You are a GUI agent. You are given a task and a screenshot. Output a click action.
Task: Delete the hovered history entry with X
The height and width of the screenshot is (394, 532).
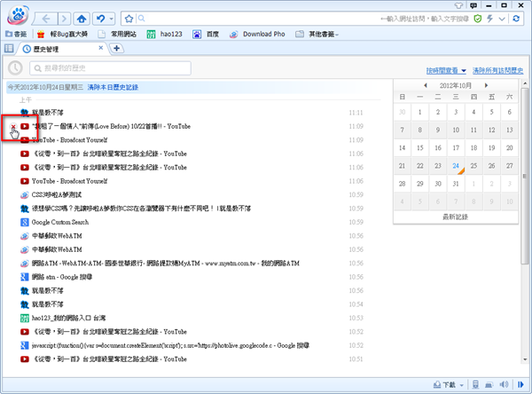tap(12, 127)
